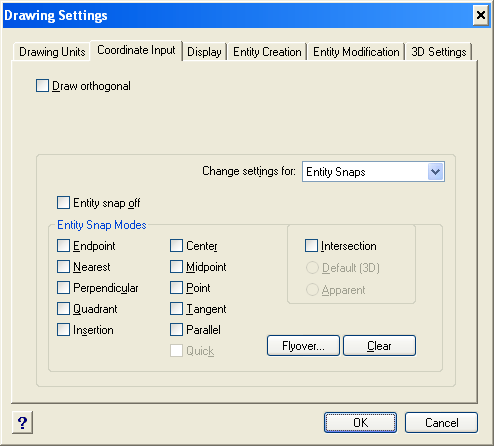Expand the Change settings for dropdown
Image resolution: width=494 pixels, height=446 pixels.
(x=436, y=172)
